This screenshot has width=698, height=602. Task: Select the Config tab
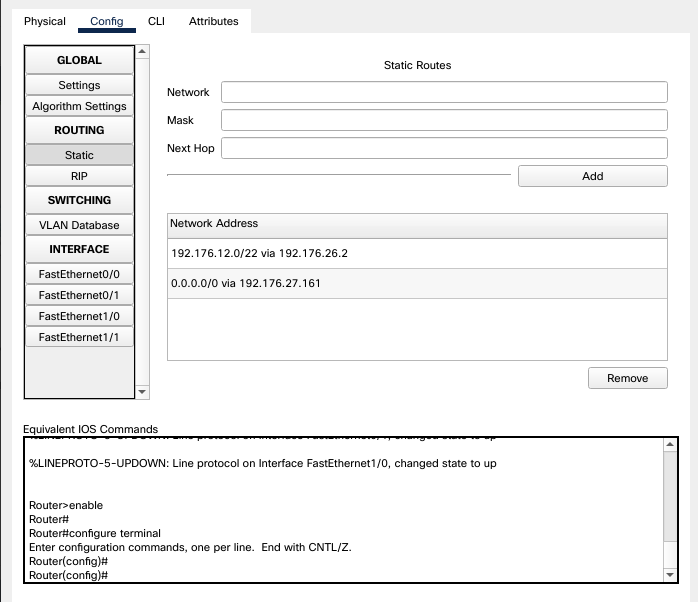point(106,21)
